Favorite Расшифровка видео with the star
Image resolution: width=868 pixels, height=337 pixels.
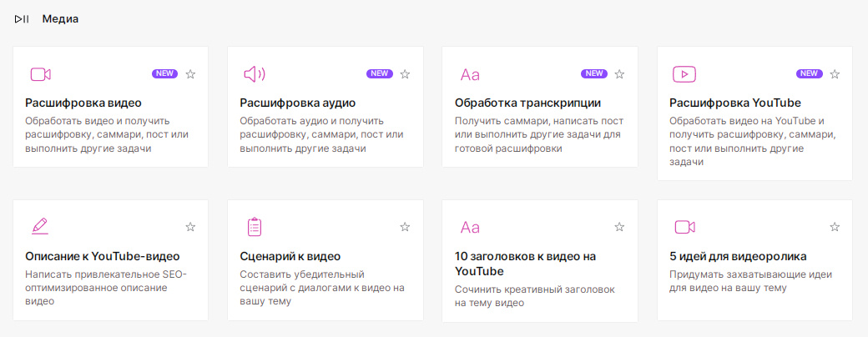click(x=190, y=74)
